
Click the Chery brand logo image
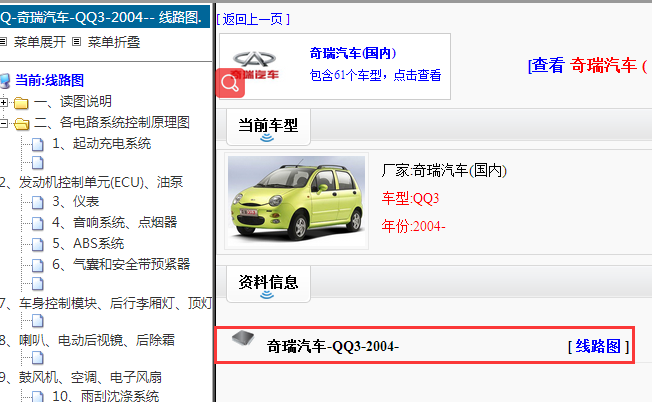254,64
